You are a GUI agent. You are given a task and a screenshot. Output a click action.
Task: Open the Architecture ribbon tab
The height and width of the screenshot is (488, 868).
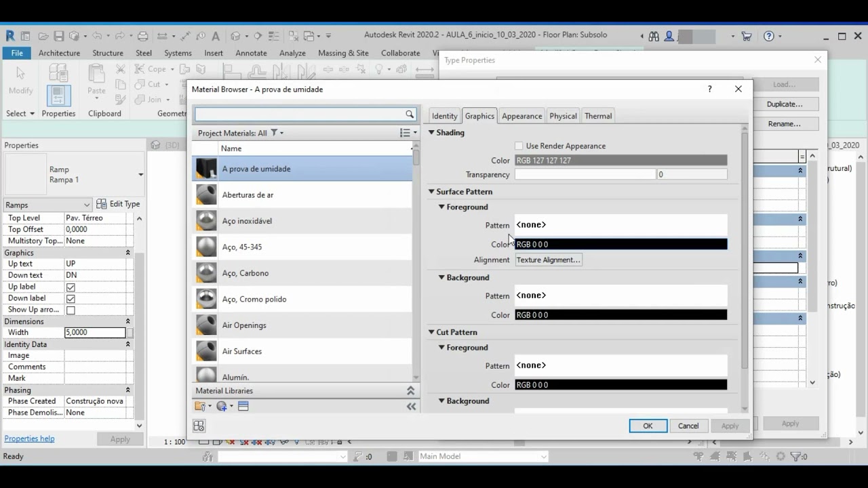59,53
